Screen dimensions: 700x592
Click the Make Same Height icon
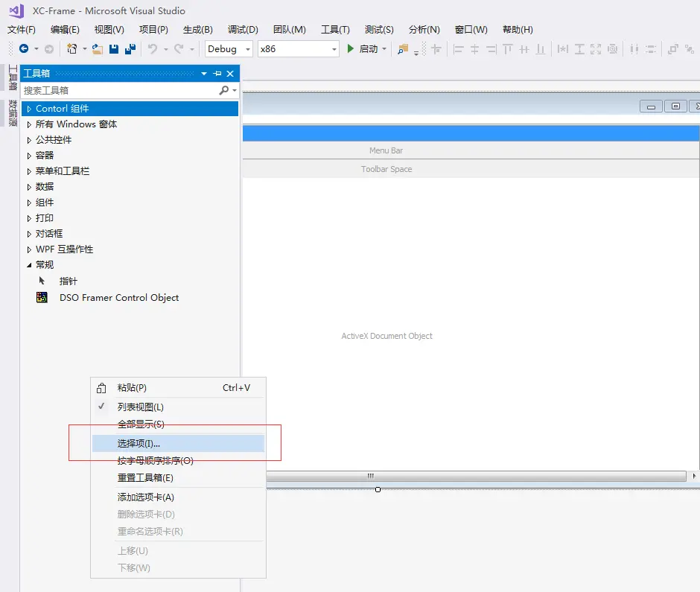pyautogui.click(x=579, y=49)
